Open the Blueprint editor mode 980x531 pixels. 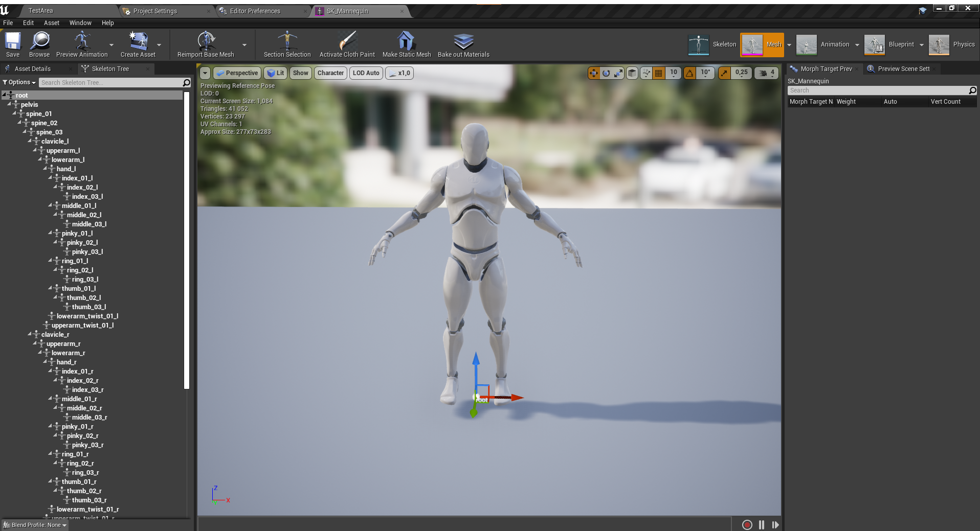point(889,44)
